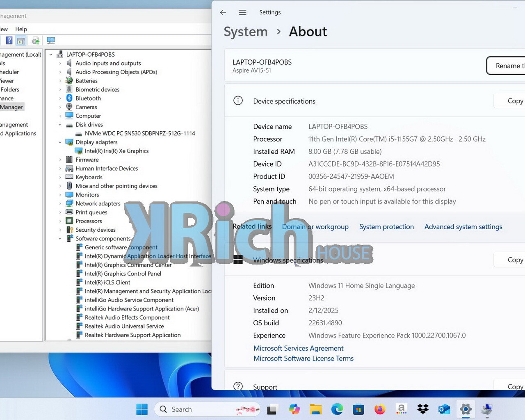Open Microsoft Store from the taskbar
This screenshot has width=525, height=420.
(x=358, y=409)
